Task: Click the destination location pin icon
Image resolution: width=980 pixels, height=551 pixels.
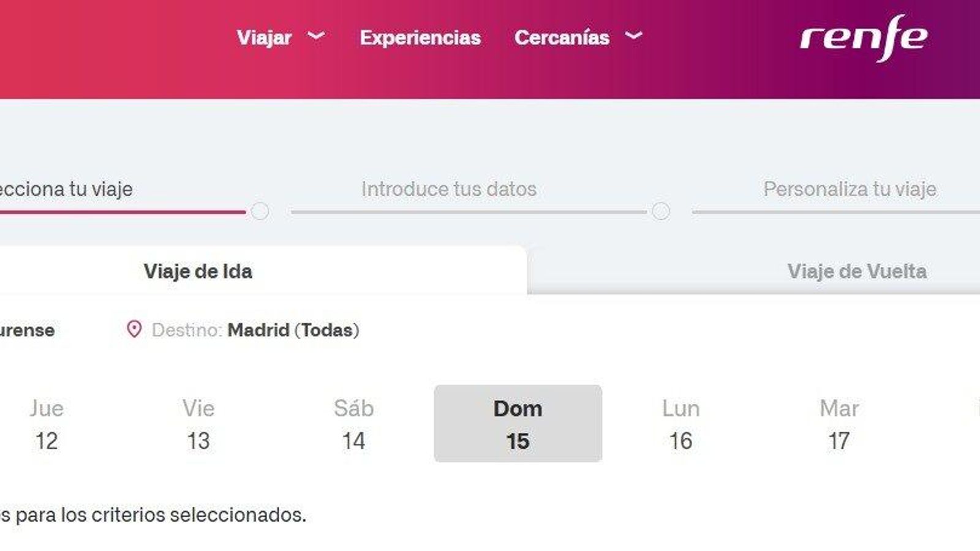Action: [x=134, y=331]
